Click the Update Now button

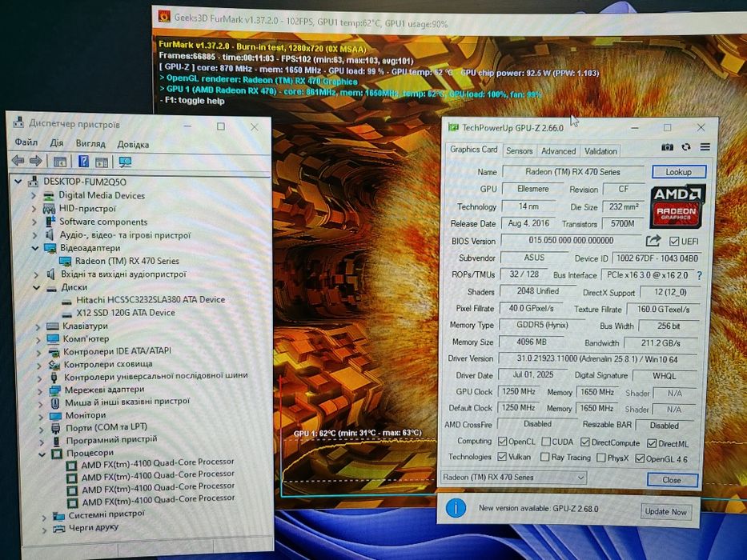(665, 511)
